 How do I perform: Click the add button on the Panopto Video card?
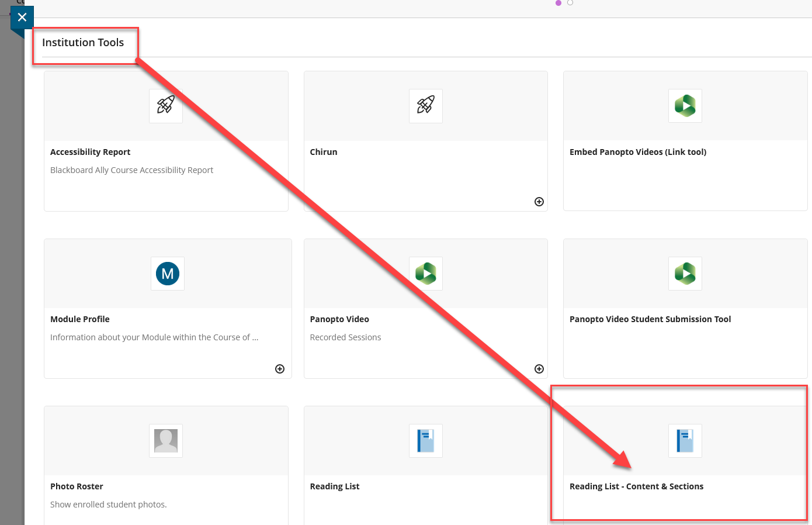[539, 368]
